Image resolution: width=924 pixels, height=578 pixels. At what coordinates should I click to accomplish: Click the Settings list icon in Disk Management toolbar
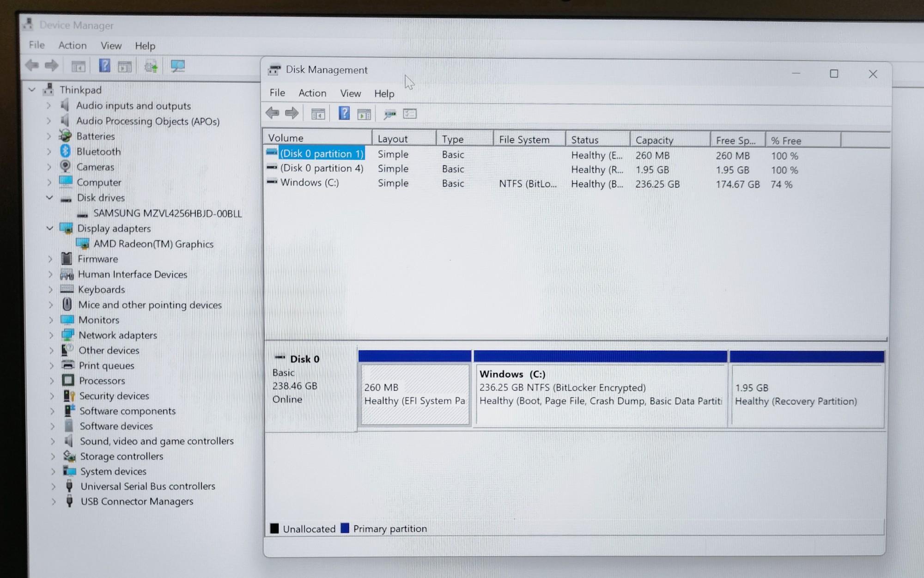410,114
